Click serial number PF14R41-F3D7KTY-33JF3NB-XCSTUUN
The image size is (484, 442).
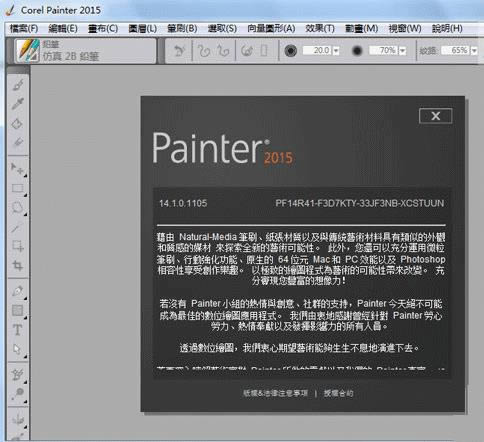360,203
